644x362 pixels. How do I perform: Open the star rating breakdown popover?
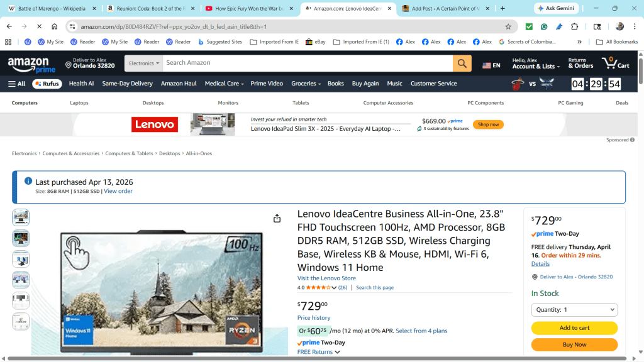(334, 288)
